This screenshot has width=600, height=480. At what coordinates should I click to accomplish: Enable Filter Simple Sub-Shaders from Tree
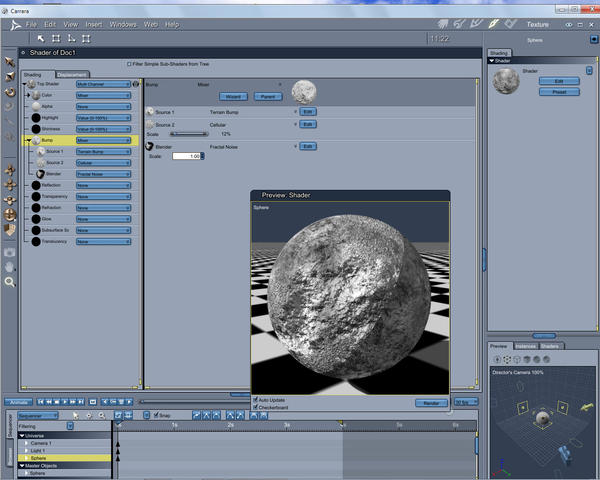(x=129, y=63)
